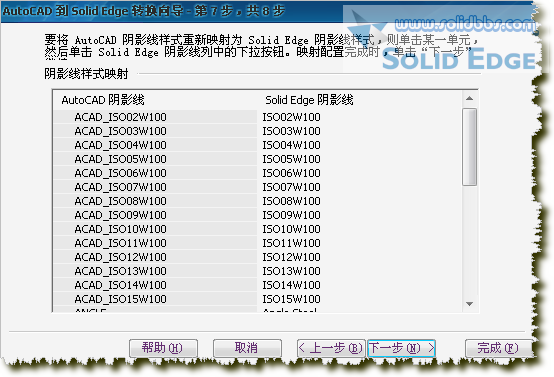This screenshot has height=377, width=554.
Task: Cancel the wizard with 取消
Action: (247, 348)
